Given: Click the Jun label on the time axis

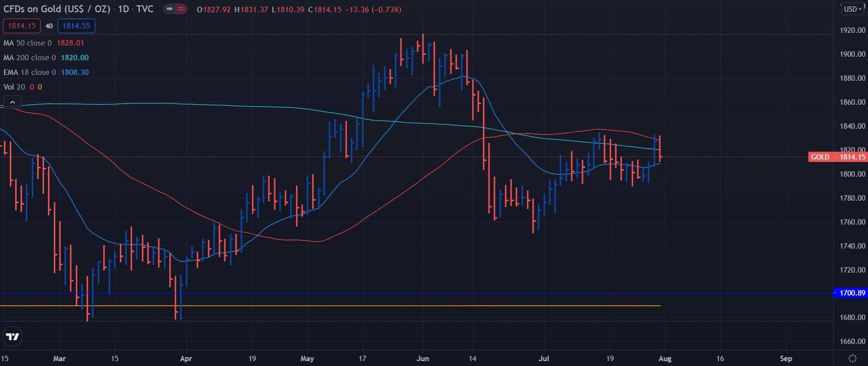Looking at the screenshot, I should click(423, 359).
